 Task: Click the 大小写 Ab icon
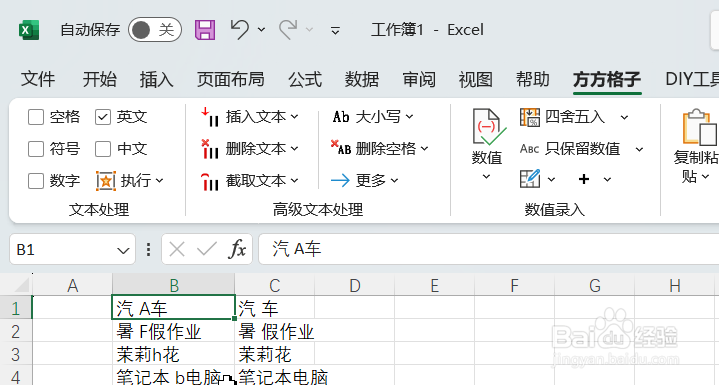[341, 117]
